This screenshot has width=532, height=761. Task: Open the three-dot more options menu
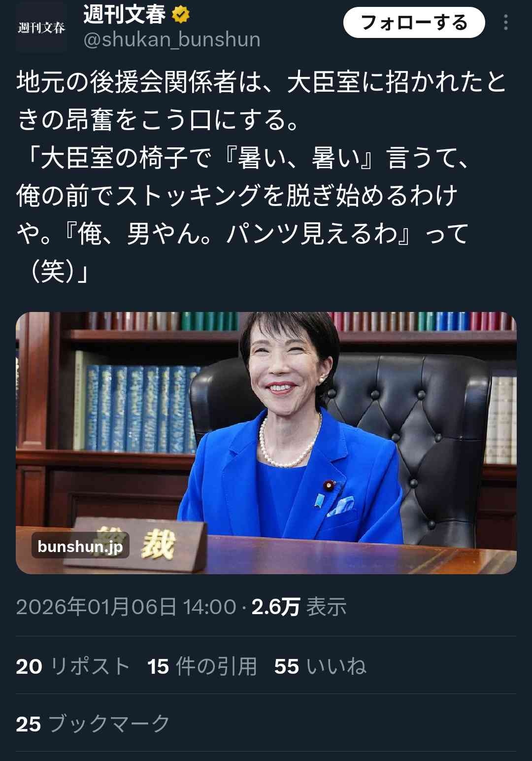point(505,23)
